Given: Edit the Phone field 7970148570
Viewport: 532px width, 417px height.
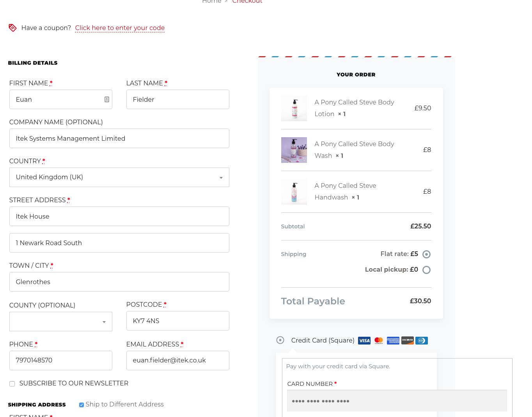Looking at the screenshot, I should [x=61, y=360].
